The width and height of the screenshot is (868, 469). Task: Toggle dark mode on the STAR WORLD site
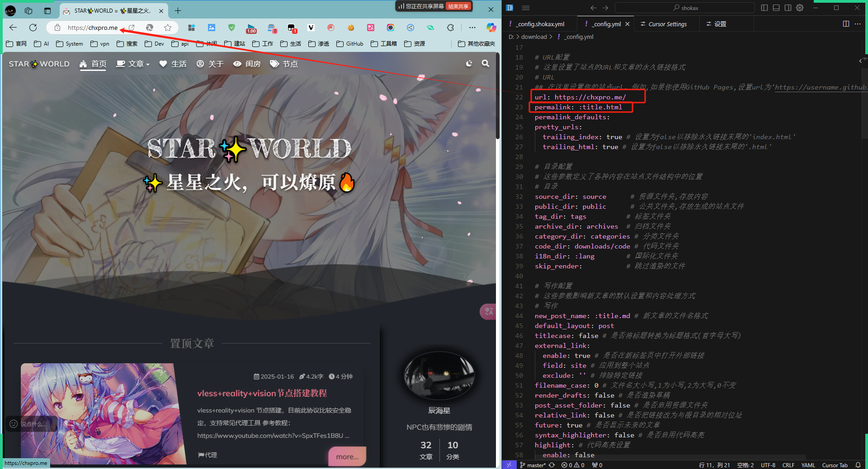click(469, 64)
